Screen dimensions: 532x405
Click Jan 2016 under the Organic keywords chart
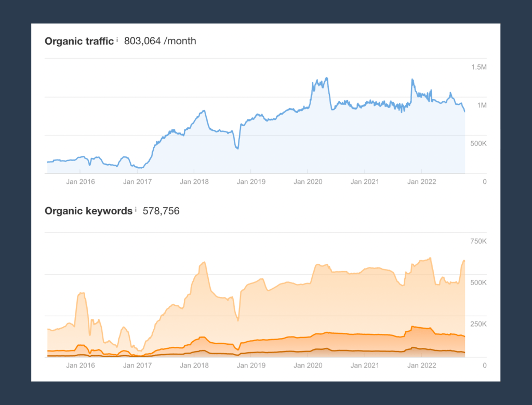(x=81, y=366)
